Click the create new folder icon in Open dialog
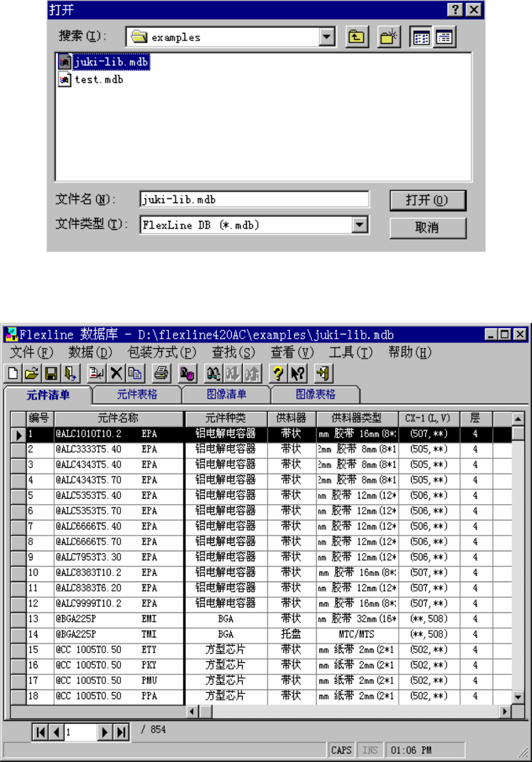The height and width of the screenshot is (762, 532). point(388,37)
